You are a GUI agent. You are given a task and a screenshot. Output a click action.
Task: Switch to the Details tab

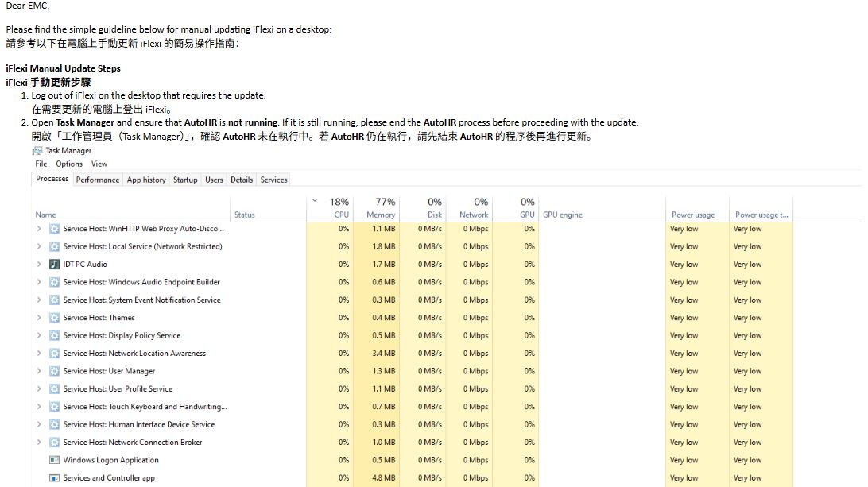(x=242, y=180)
